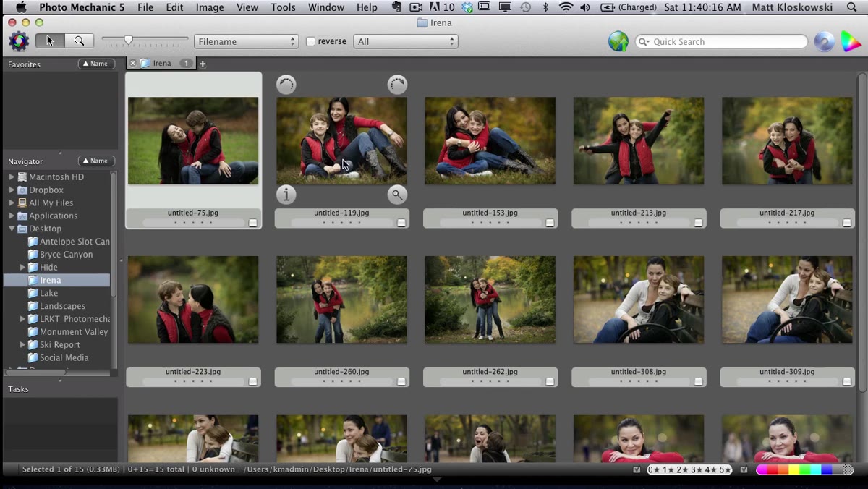Image resolution: width=868 pixels, height=489 pixels.
Task: Click the All My Files icon
Action: click(x=22, y=203)
